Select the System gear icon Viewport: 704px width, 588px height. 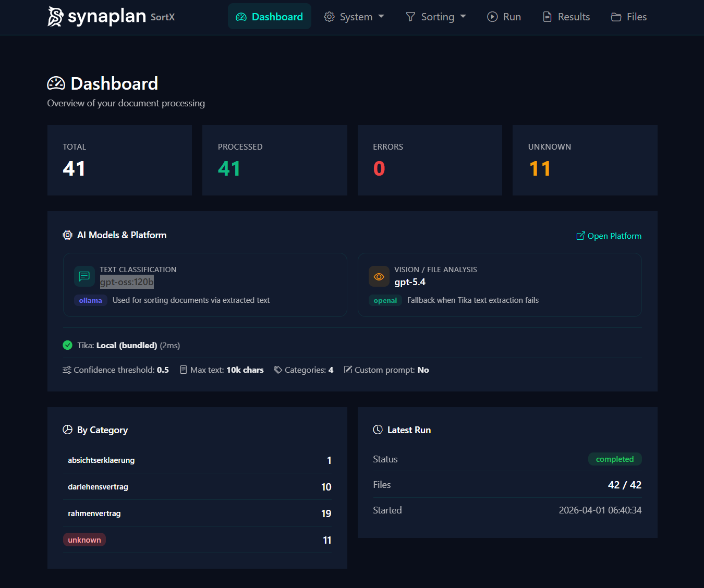(329, 17)
